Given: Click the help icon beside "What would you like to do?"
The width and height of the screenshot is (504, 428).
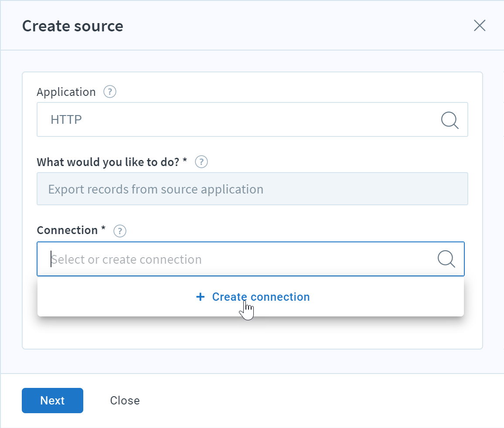Looking at the screenshot, I should click(201, 162).
